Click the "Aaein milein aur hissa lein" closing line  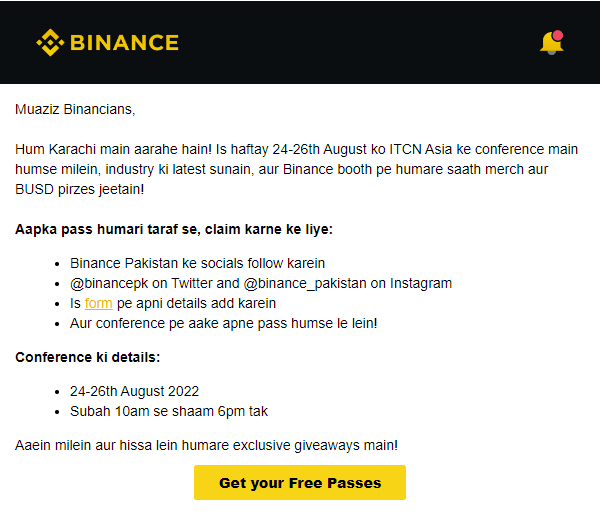coord(206,445)
